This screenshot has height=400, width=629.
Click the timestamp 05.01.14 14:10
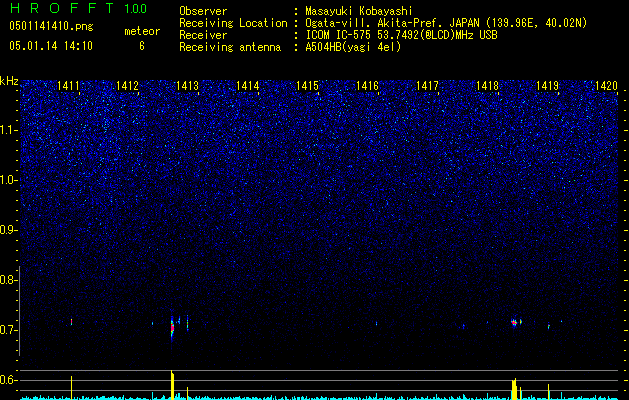(51, 46)
